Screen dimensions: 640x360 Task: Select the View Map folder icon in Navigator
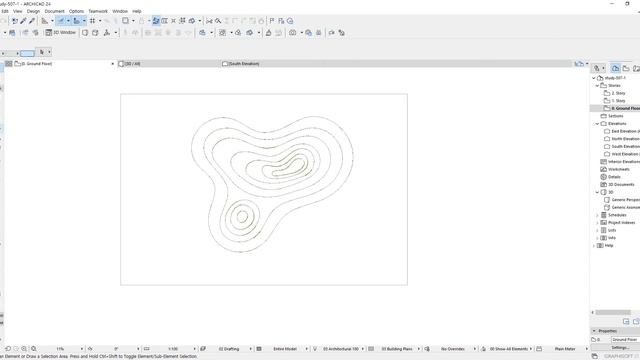(626, 68)
